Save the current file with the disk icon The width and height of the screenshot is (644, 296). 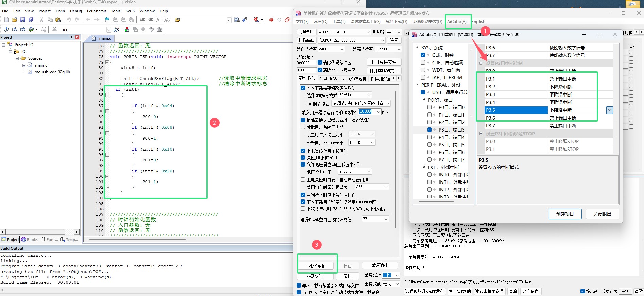click(x=23, y=20)
